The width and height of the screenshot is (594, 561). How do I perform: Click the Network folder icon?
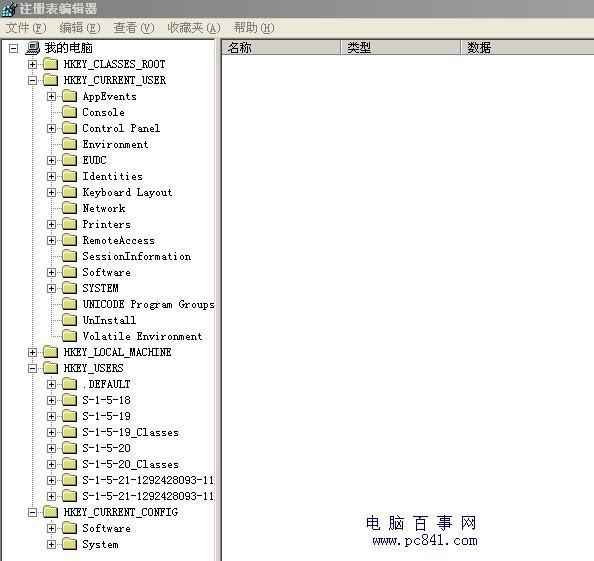click(x=69, y=208)
